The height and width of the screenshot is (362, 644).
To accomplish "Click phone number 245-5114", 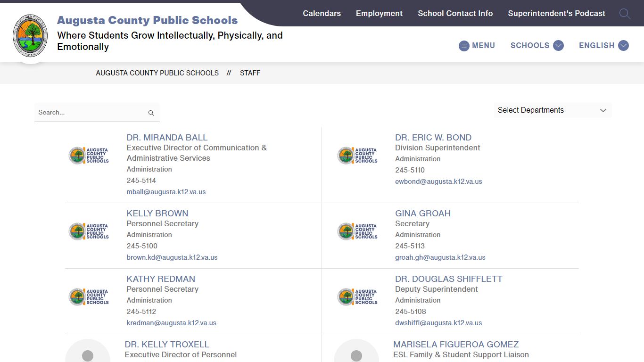I will 141,181.
